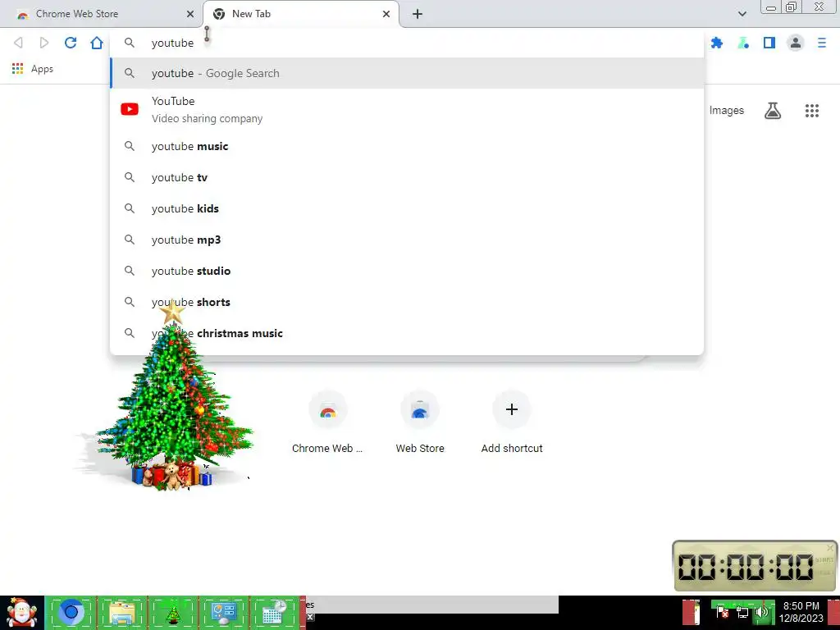
Task: Close the New Tab tab
Action: pos(386,14)
